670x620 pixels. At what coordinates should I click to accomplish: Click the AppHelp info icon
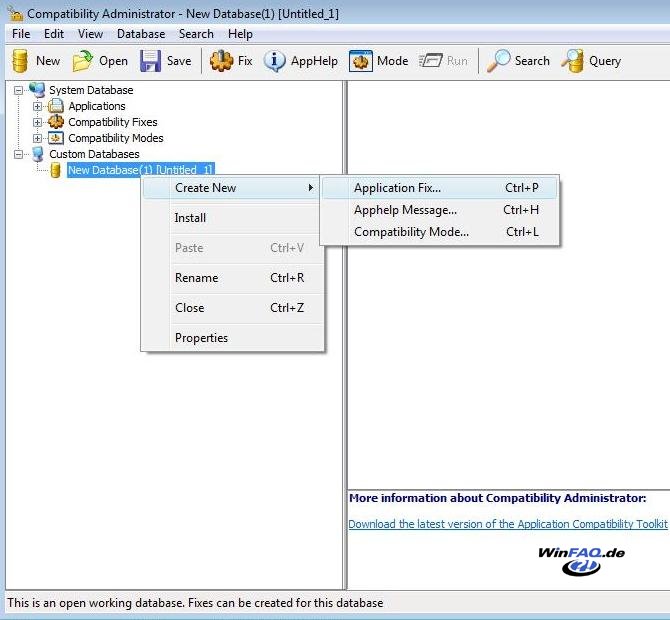(274, 61)
